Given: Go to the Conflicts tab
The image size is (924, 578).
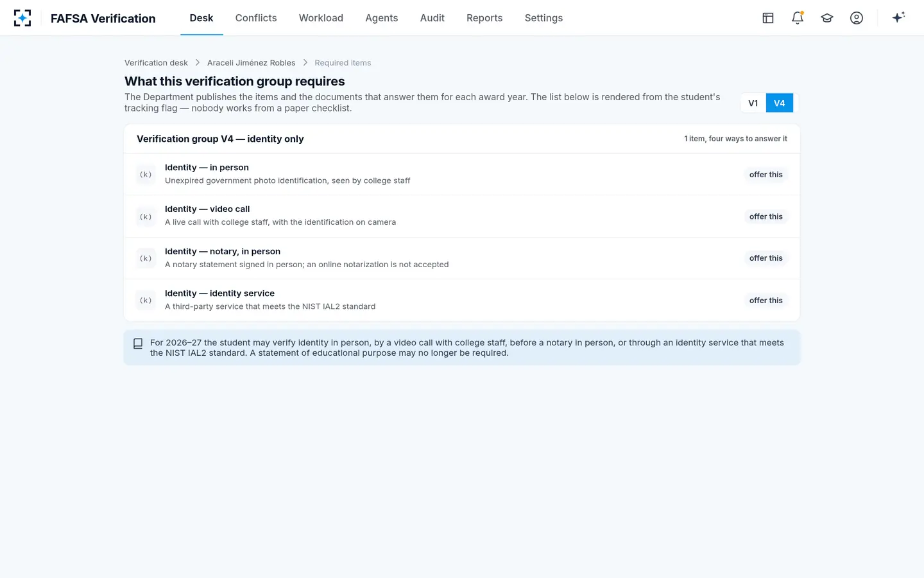Looking at the screenshot, I should [x=256, y=18].
